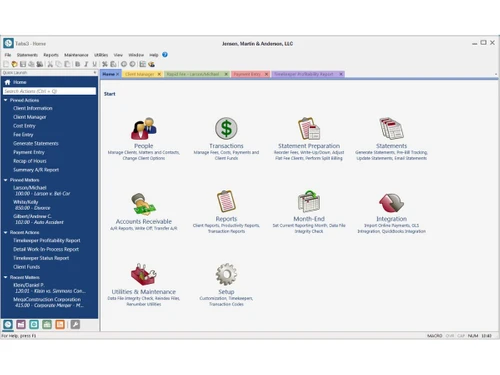Collapse the Pinned Actions section
The image size is (500, 375).
tap(5, 100)
